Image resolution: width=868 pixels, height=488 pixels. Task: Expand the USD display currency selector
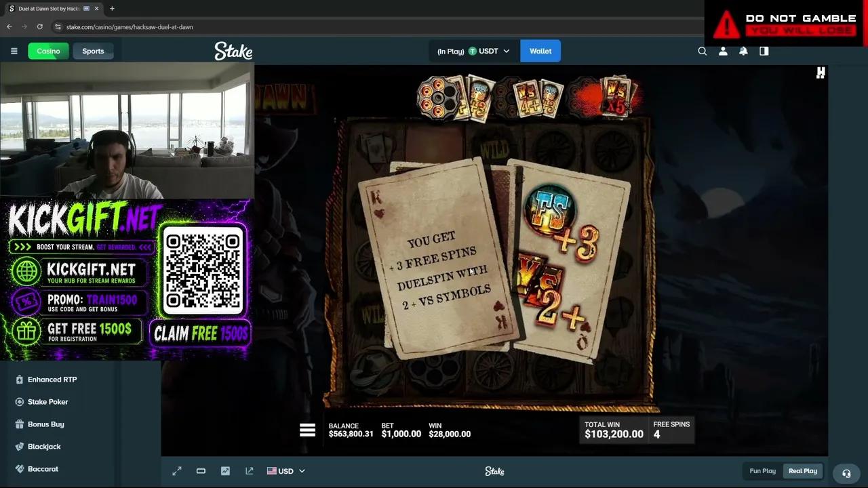point(285,471)
